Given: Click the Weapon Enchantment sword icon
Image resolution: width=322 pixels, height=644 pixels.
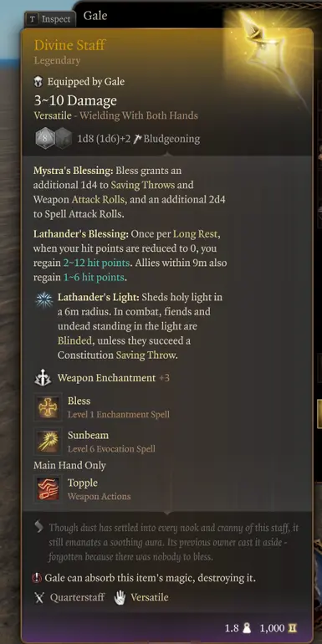Looking at the screenshot, I should click(x=43, y=378).
